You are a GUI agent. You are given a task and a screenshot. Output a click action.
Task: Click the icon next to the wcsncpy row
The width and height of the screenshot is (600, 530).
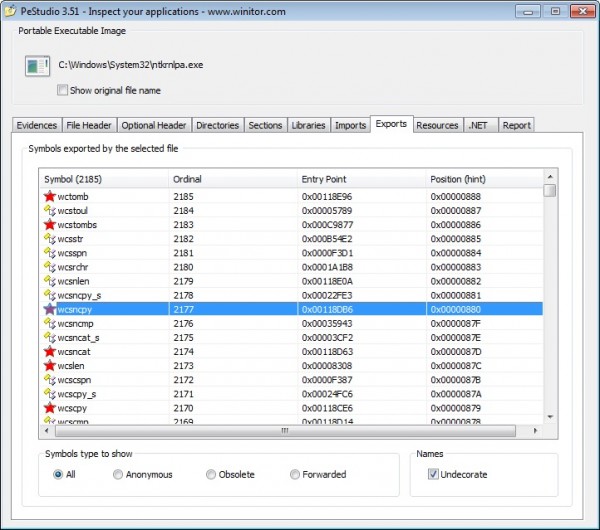click(x=49, y=310)
